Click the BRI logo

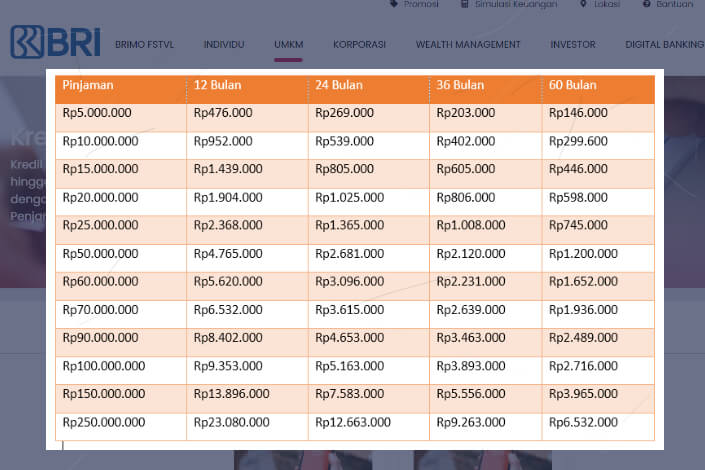pyautogui.click(x=55, y=42)
